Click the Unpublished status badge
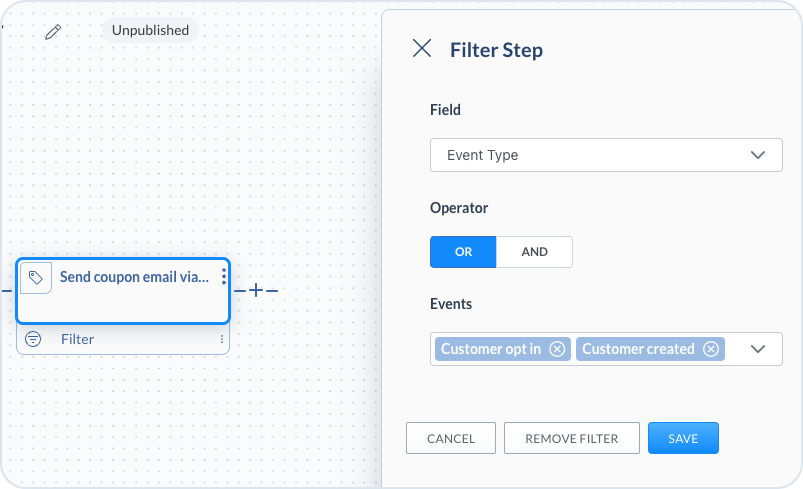This screenshot has width=803, height=489. pyautogui.click(x=150, y=30)
